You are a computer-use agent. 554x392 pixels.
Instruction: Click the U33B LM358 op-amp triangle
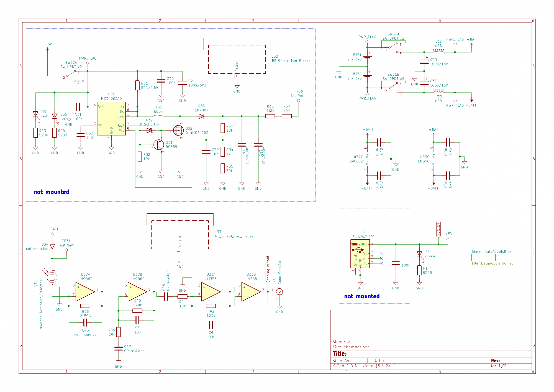pyautogui.click(x=251, y=292)
